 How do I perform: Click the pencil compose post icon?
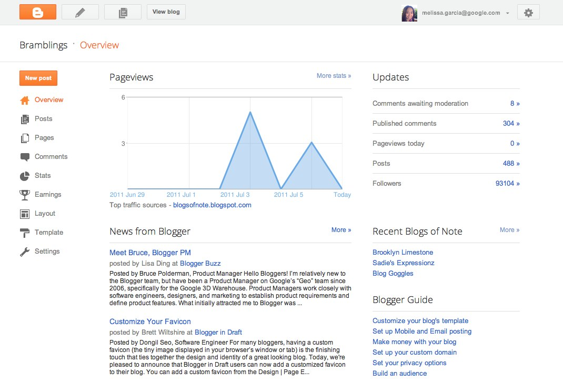80,12
